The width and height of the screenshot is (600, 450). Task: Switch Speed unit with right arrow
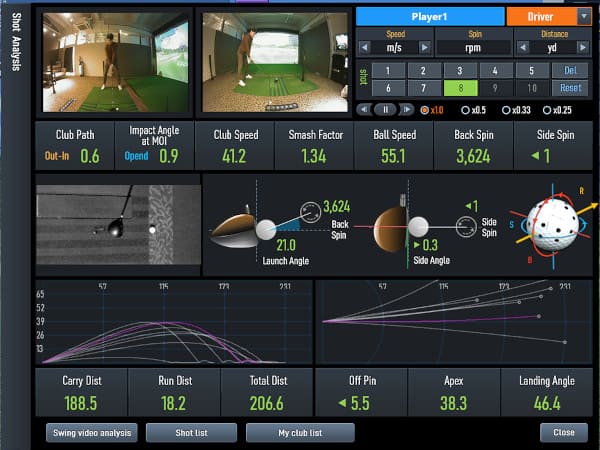[424, 48]
